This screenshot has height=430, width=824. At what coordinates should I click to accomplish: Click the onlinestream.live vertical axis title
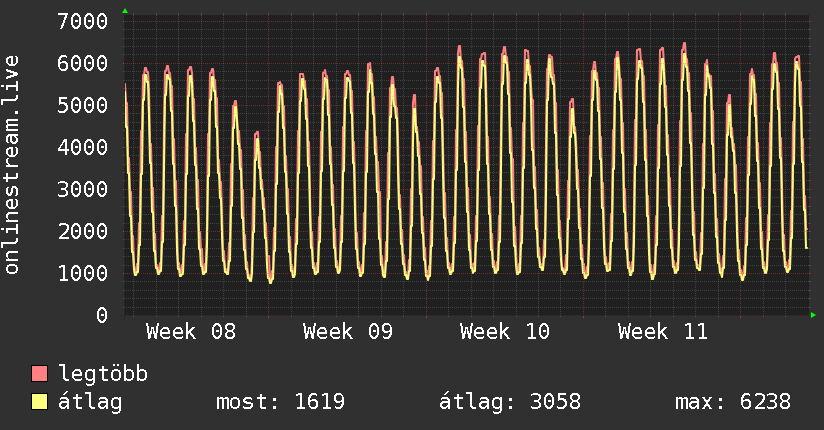(x=12, y=167)
